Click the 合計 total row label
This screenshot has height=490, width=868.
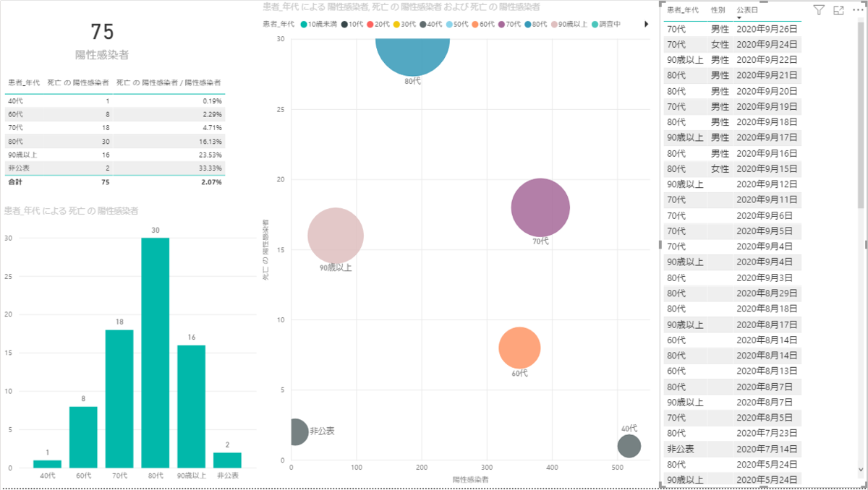point(15,182)
